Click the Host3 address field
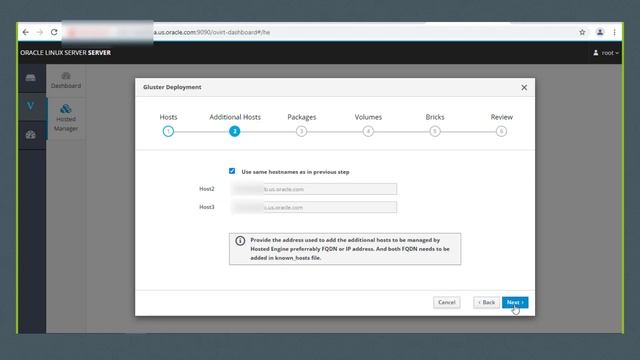 tap(313, 207)
